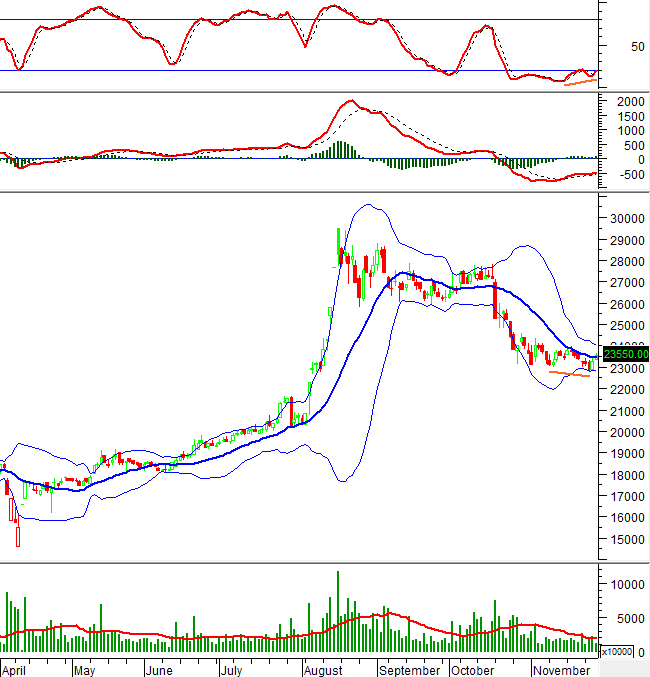Select the 50 level on the oscillator axis
Image resolution: width=650 pixels, height=677 pixels.
[636, 46]
